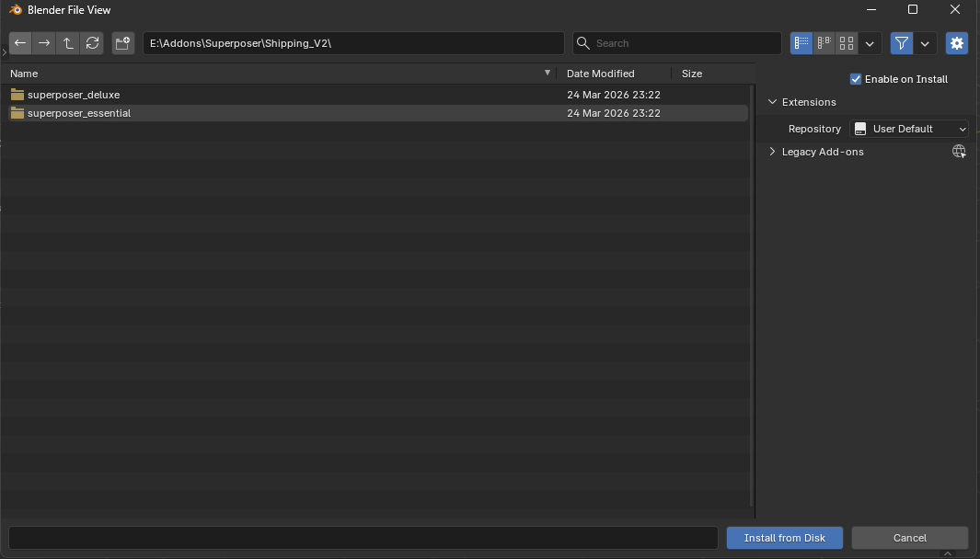This screenshot has height=559, width=980.
Task: Click the online access globe icon
Action: coord(959,152)
